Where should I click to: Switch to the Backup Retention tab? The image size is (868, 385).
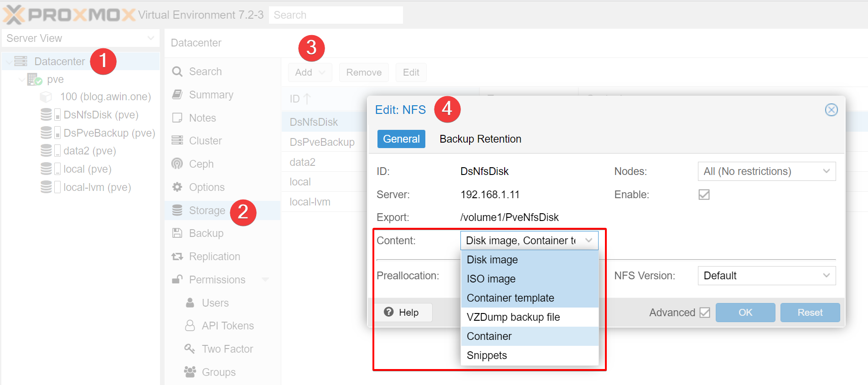480,139
